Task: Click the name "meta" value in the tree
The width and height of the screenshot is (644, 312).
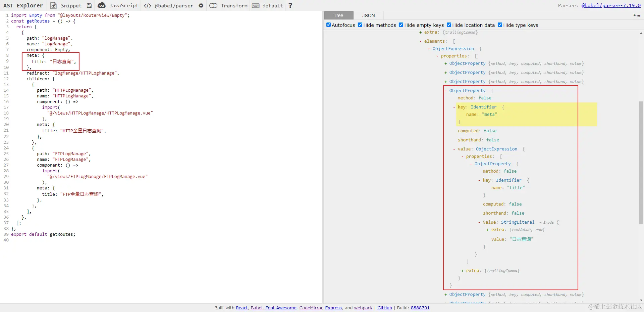Action: 489,115
